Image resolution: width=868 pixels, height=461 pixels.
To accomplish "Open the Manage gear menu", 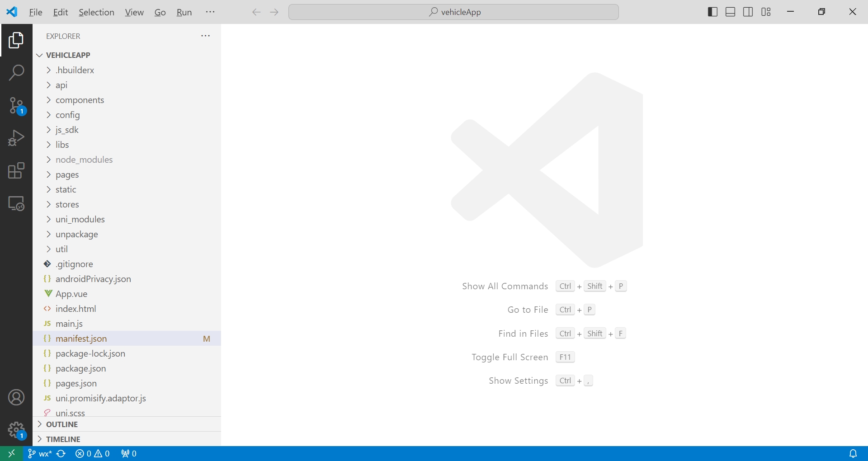I will point(16,430).
